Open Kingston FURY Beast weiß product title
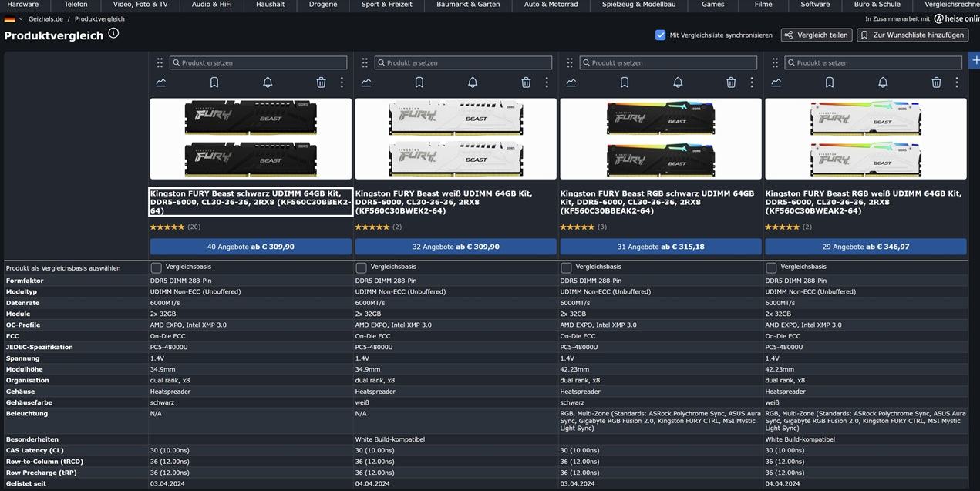The width and height of the screenshot is (980, 491). [443, 202]
